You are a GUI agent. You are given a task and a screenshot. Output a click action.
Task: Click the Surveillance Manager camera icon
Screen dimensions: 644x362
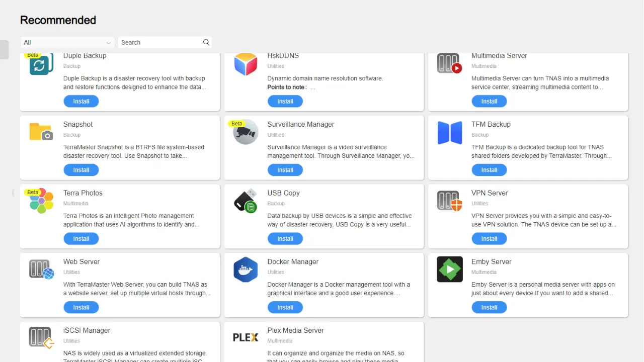(x=246, y=132)
